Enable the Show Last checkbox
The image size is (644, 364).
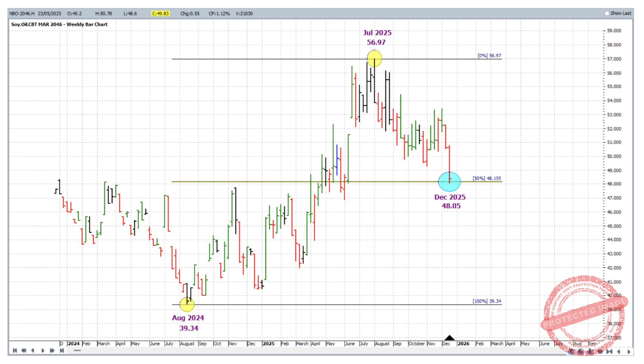pyautogui.click(x=607, y=13)
